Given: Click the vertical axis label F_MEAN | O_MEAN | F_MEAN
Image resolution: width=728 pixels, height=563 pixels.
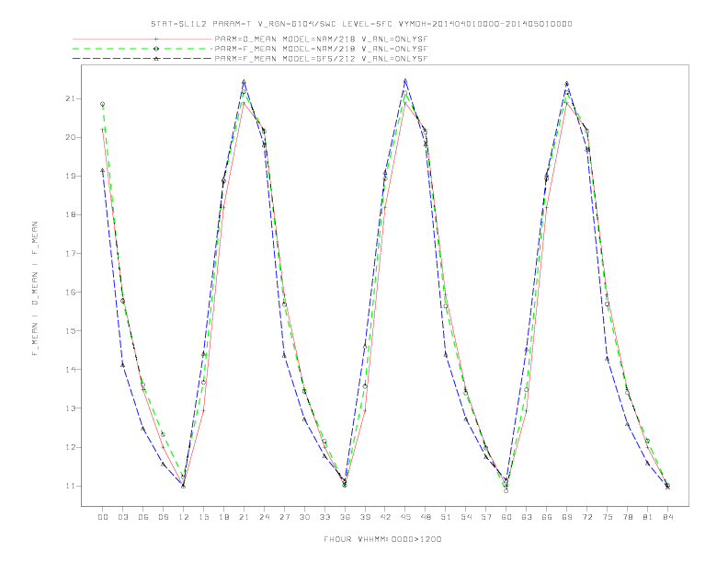Looking at the screenshot, I should (x=35, y=289).
